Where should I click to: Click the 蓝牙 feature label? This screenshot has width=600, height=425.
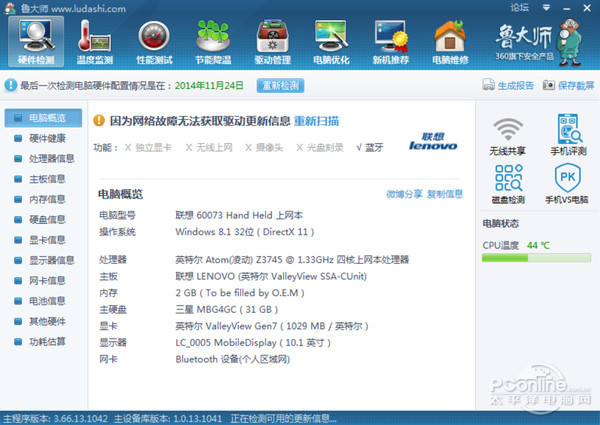pyautogui.click(x=374, y=147)
